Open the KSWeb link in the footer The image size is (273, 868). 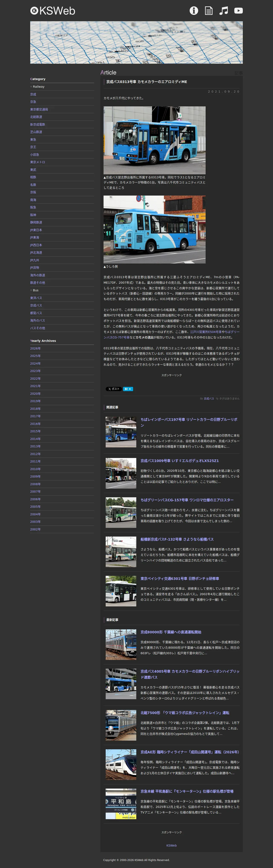pos(171,845)
